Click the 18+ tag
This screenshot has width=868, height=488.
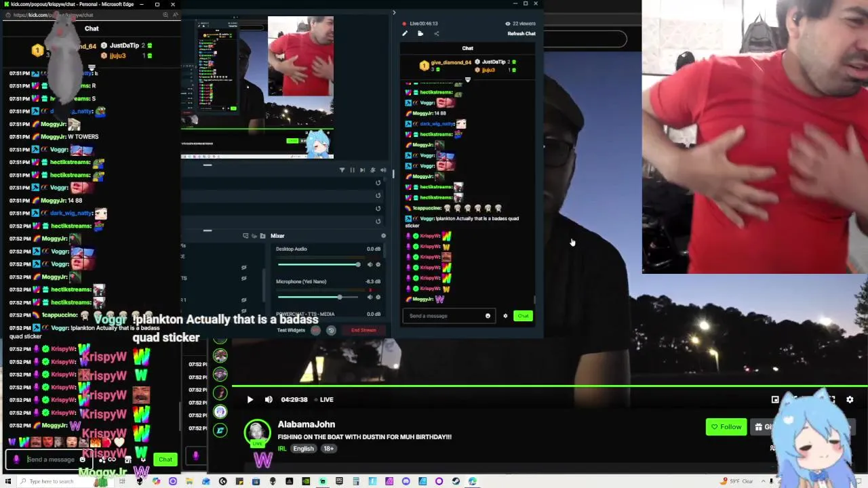(328, 449)
